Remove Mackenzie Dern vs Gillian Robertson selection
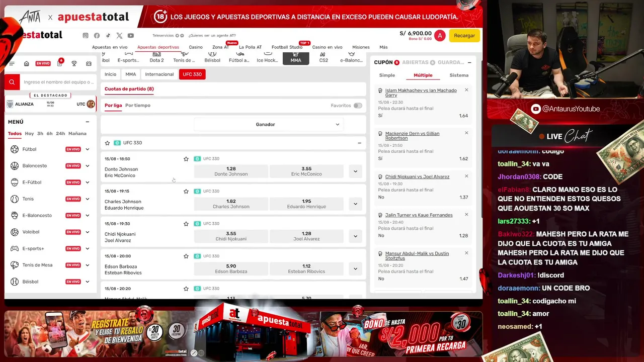This screenshot has width=644, height=362. 466,133
